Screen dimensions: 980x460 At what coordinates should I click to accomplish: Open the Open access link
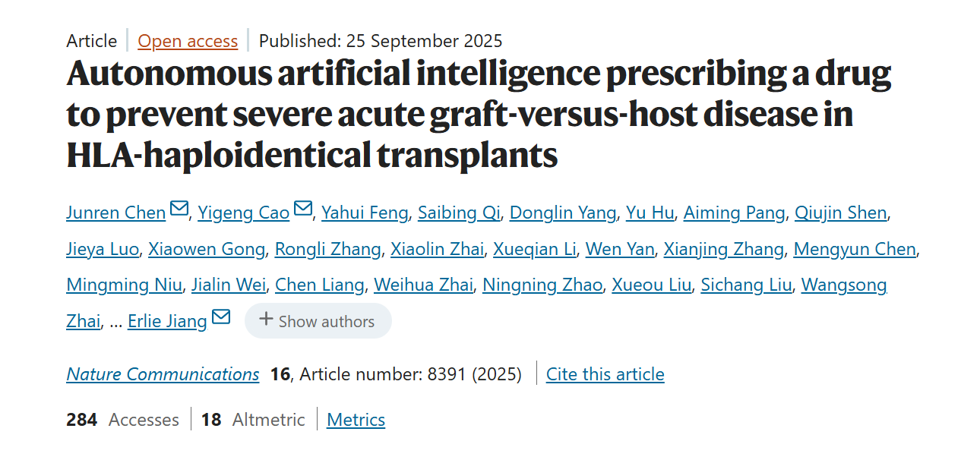tap(188, 41)
